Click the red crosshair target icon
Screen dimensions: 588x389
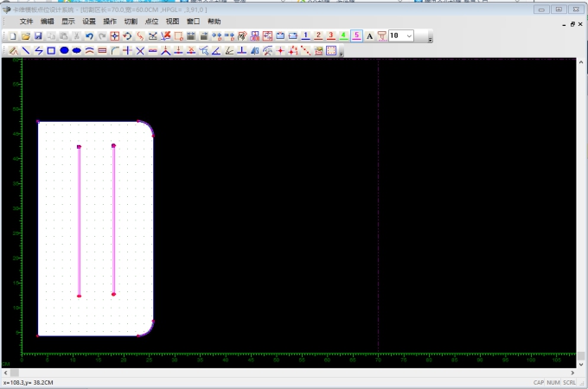(115, 36)
